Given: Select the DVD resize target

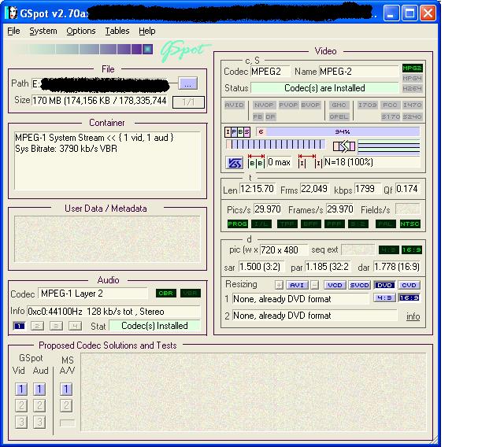Looking at the screenshot, I should [384, 285].
